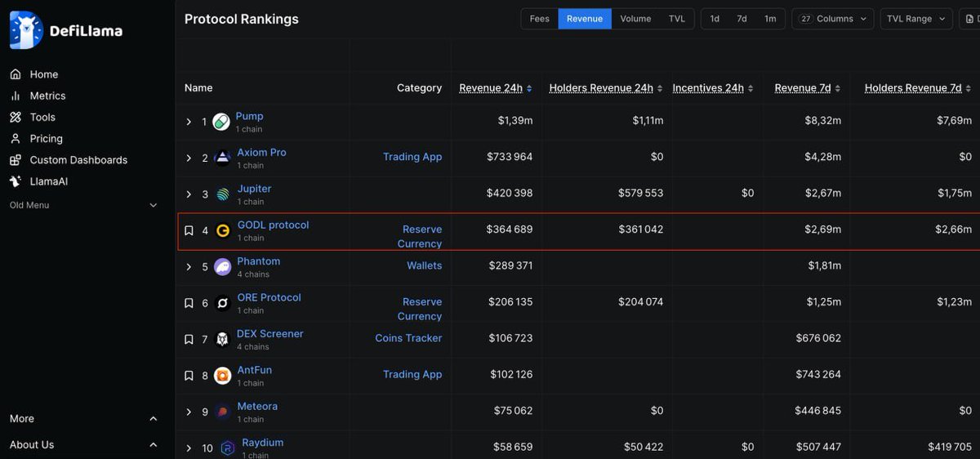
Task: Expand the Axiom Pro row chevron
Action: [x=189, y=158]
